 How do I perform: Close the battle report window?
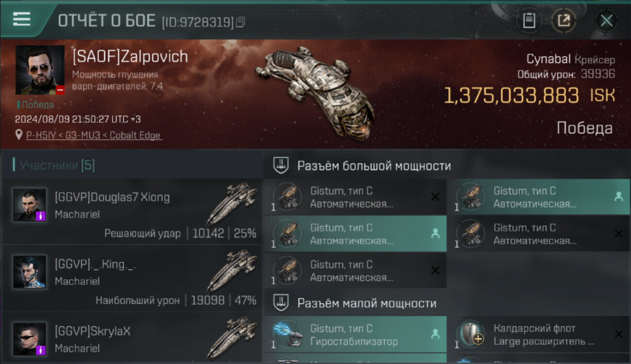pos(606,21)
